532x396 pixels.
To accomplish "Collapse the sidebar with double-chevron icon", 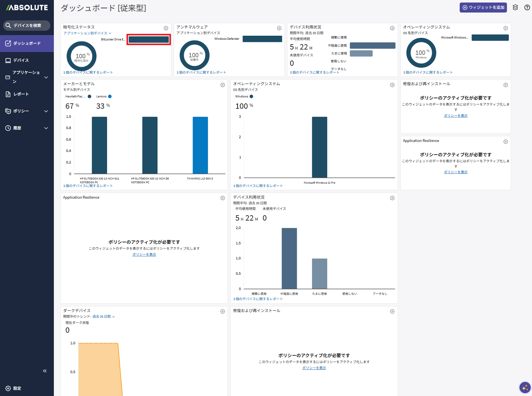I will (45, 371).
